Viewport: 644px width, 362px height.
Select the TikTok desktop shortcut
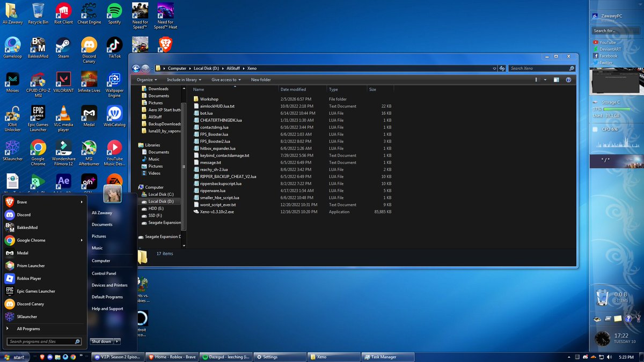pyautogui.click(x=114, y=48)
